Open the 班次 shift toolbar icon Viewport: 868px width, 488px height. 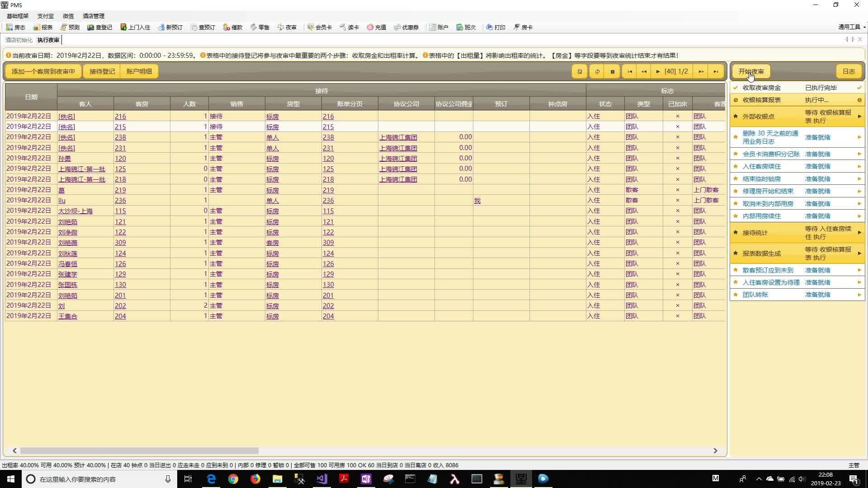(x=466, y=27)
